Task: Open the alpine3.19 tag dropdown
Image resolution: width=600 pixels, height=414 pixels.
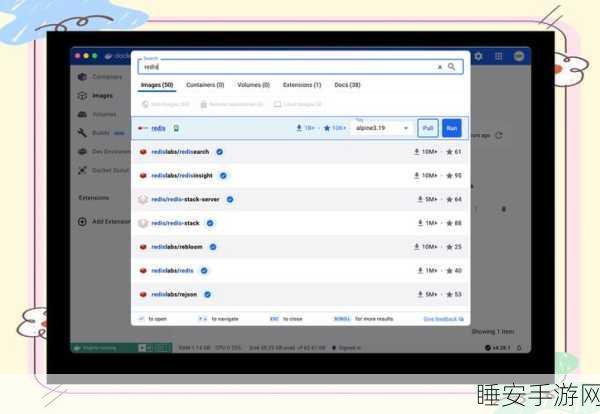Action: coord(382,128)
